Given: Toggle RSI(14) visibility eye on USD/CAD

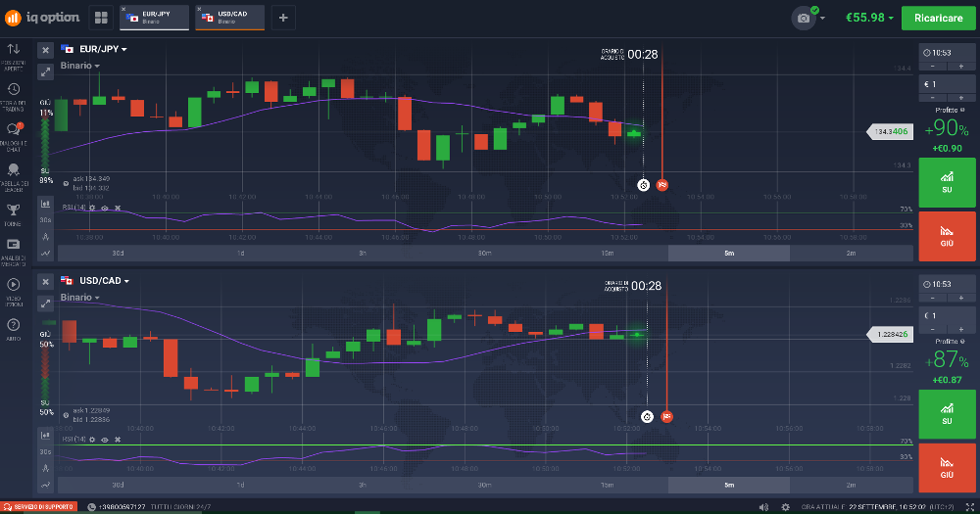Looking at the screenshot, I should coord(105,440).
